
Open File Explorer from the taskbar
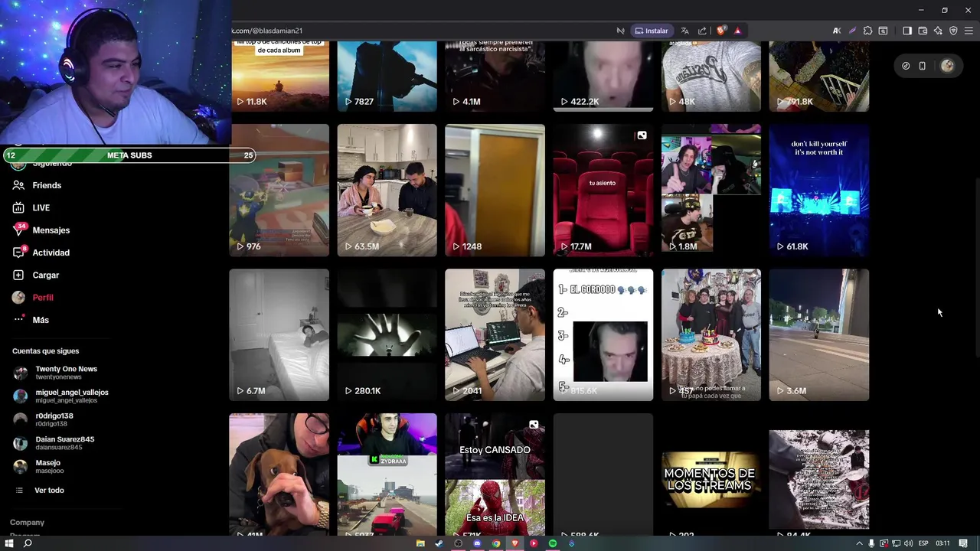point(420,543)
